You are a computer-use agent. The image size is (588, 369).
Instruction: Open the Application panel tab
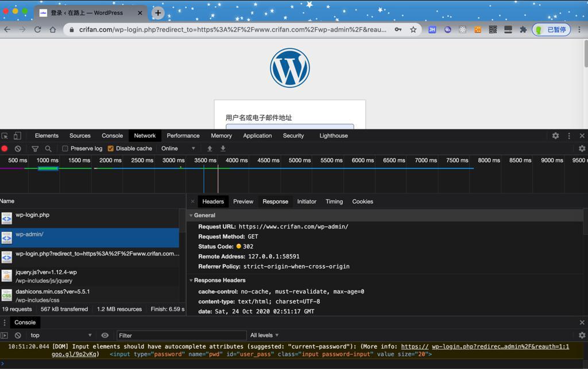[257, 135]
